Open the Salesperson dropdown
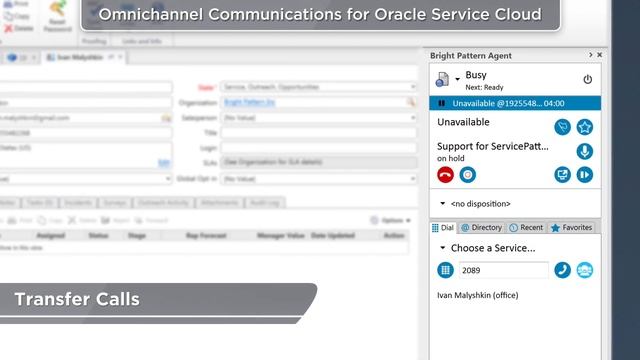 coord(318,118)
